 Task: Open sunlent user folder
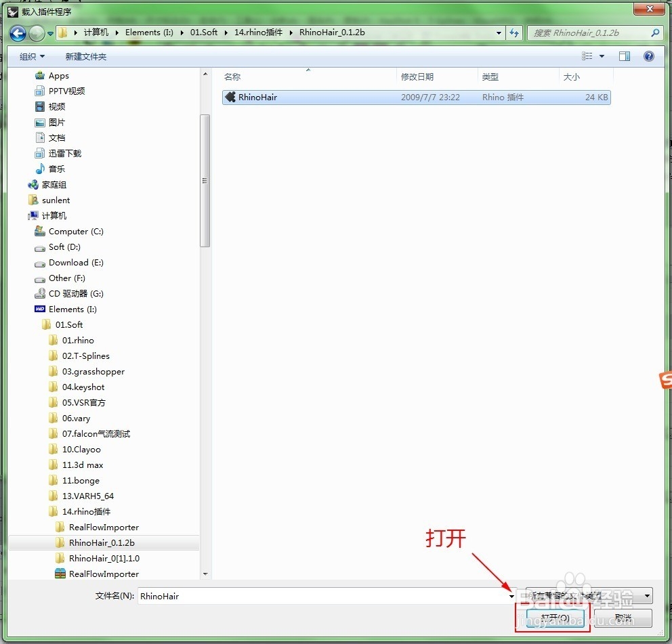click(x=56, y=200)
